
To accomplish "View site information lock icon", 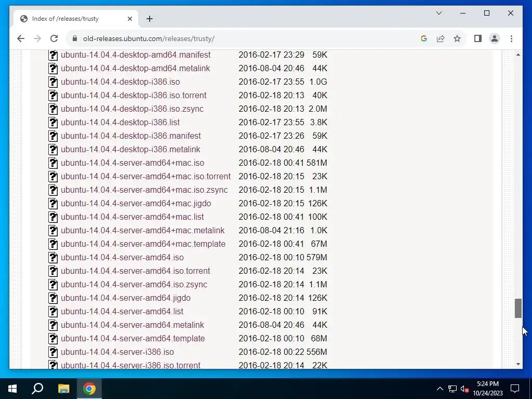I will click(75, 38).
